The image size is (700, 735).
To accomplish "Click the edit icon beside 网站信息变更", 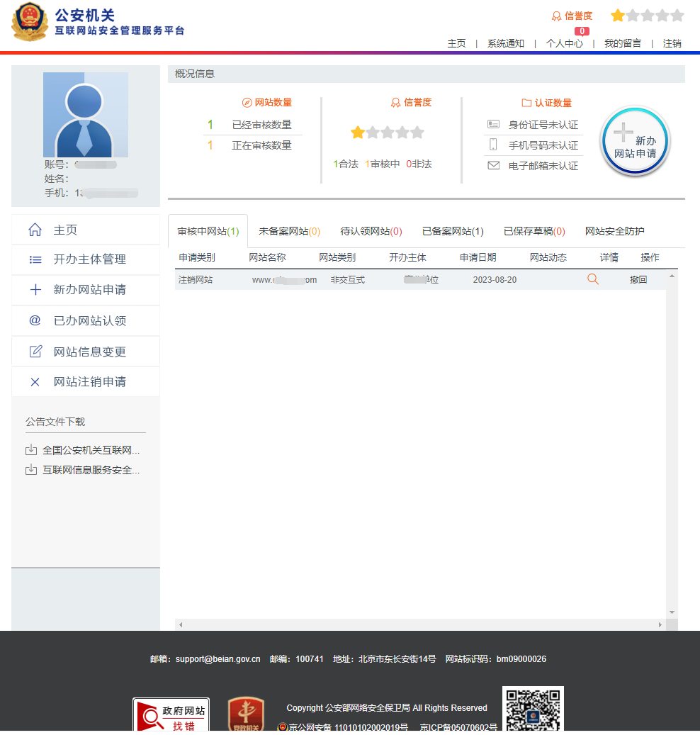I will point(35,351).
